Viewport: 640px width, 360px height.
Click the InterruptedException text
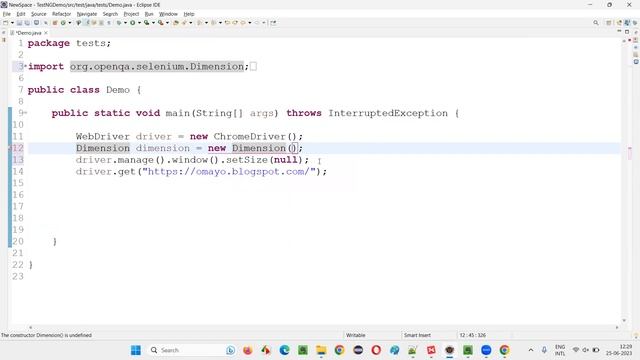tap(388, 113)
